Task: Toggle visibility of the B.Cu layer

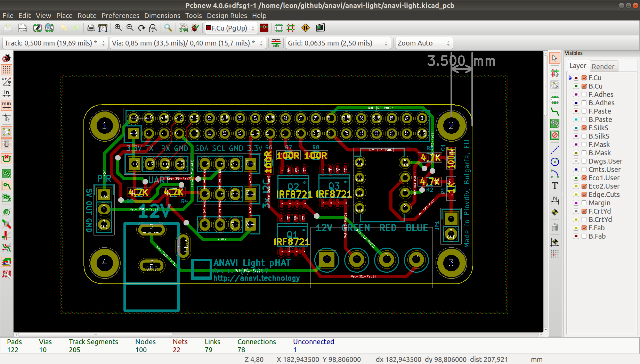Action: click(x=584, y=86)
